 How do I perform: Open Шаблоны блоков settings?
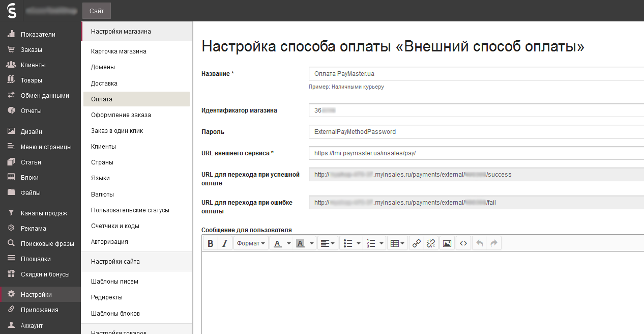coord(115,313)
